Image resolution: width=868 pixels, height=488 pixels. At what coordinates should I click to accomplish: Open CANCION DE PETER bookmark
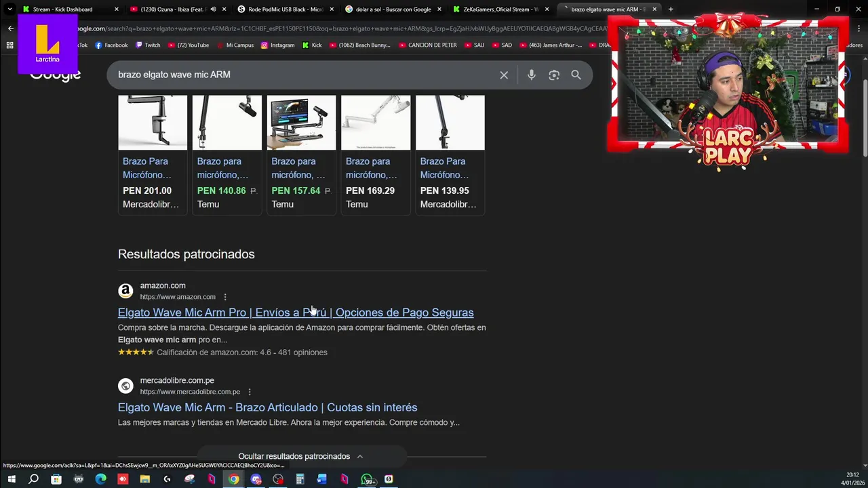pos(427,45)
